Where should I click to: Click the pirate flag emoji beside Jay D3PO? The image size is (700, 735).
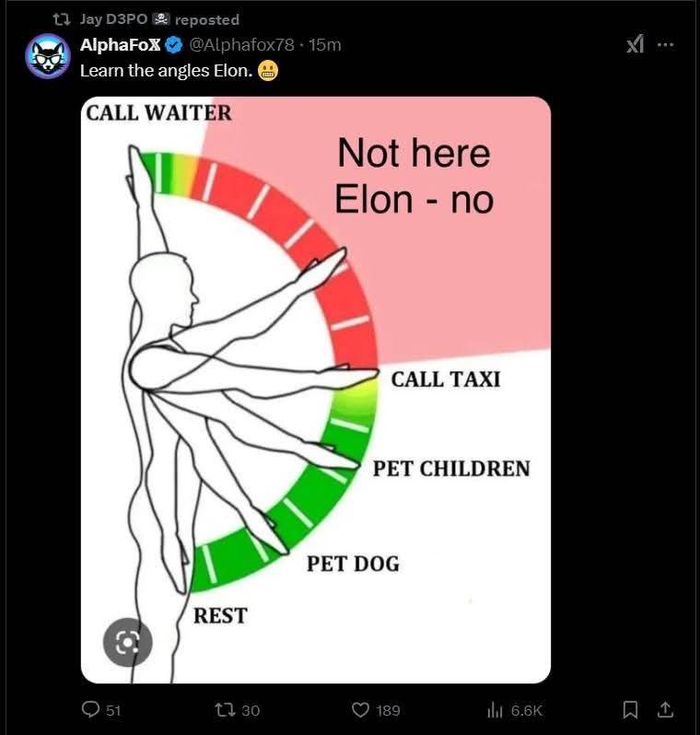(161, 19)
